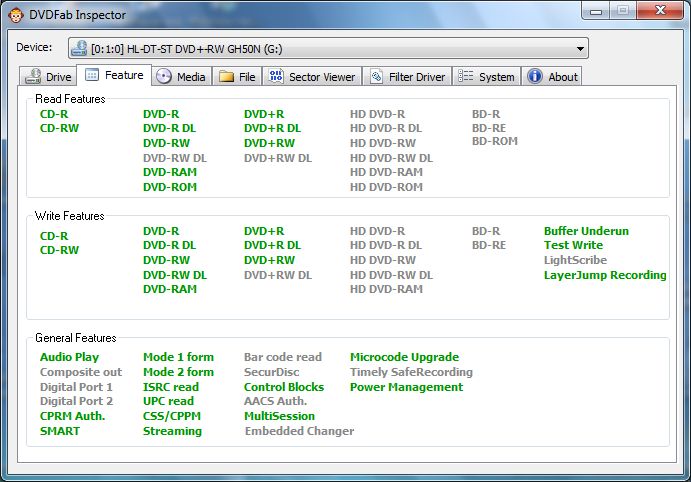Screen dimensions: 691x482
Task: Click the Filter Driver tab icon
Action: [376, 77]
